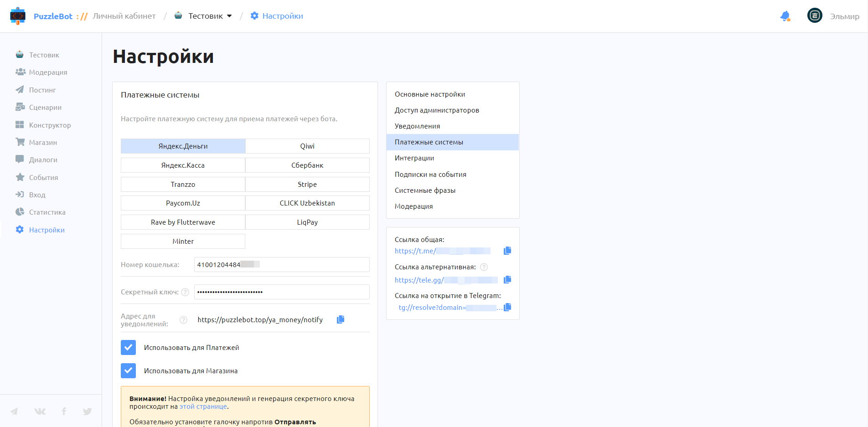Switch to the Stripe payment tab
The image size is (868, 427).
tap(307, 185)
